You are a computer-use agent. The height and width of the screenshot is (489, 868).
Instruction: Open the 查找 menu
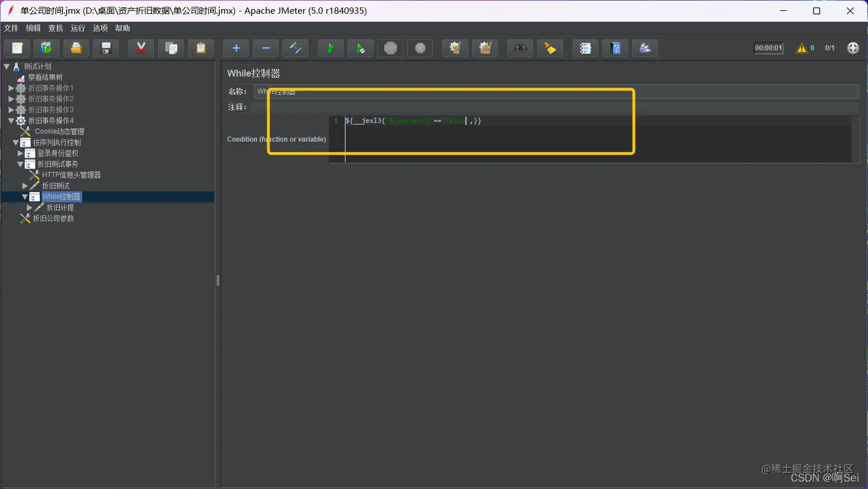pos(56,28)
